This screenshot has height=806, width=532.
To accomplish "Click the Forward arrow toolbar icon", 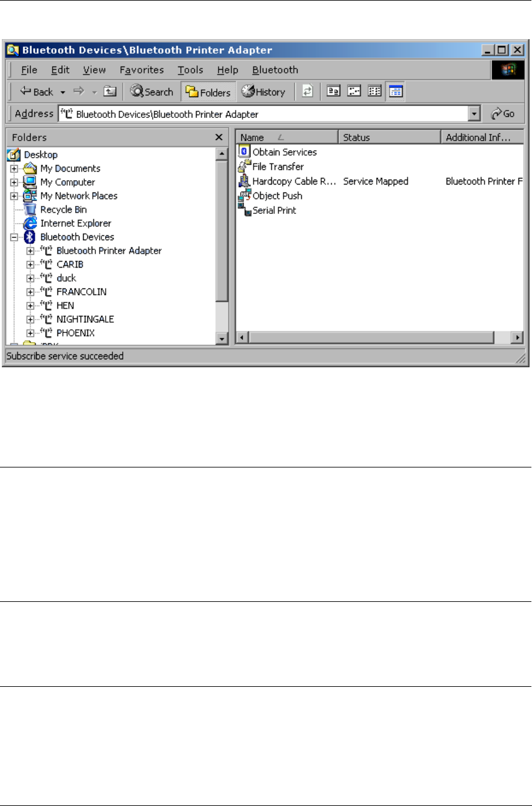I will [x=78, y=92].
